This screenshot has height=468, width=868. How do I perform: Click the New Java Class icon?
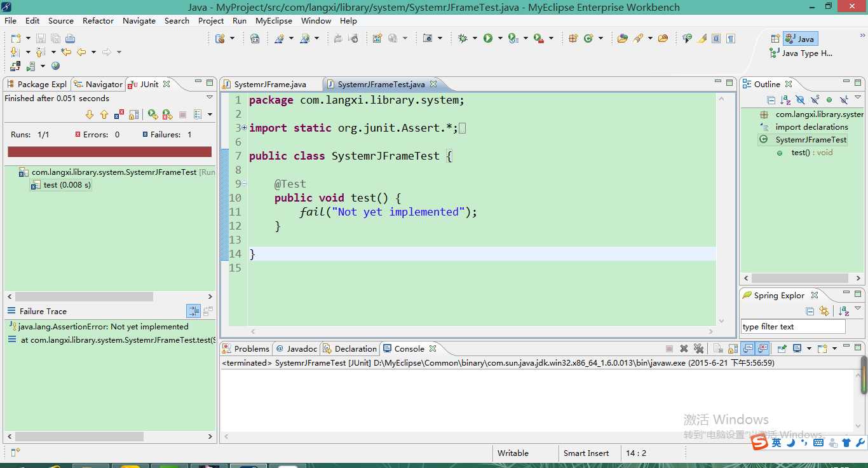pos(588,38)
